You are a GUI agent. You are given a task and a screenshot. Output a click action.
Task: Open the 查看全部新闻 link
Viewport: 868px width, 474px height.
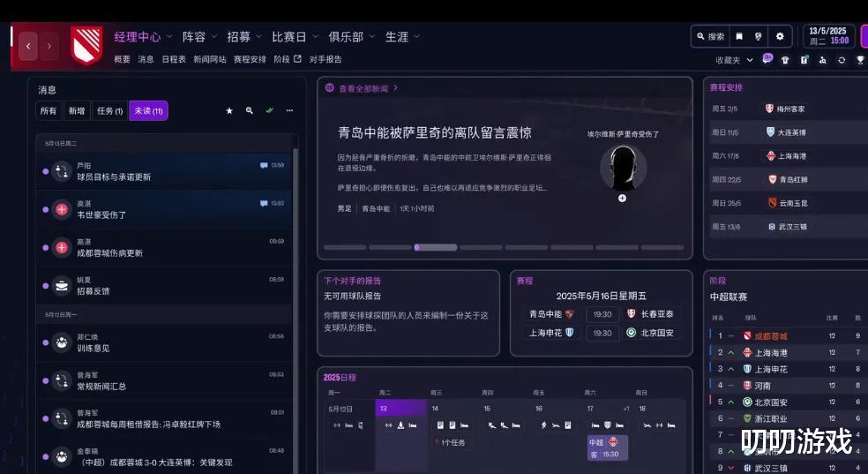(x=363, y=88)
